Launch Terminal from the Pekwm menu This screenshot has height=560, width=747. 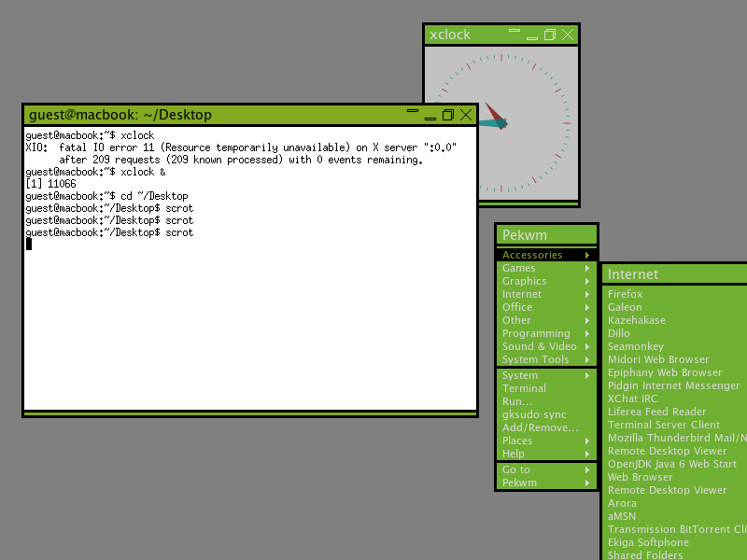pos(546,388)
